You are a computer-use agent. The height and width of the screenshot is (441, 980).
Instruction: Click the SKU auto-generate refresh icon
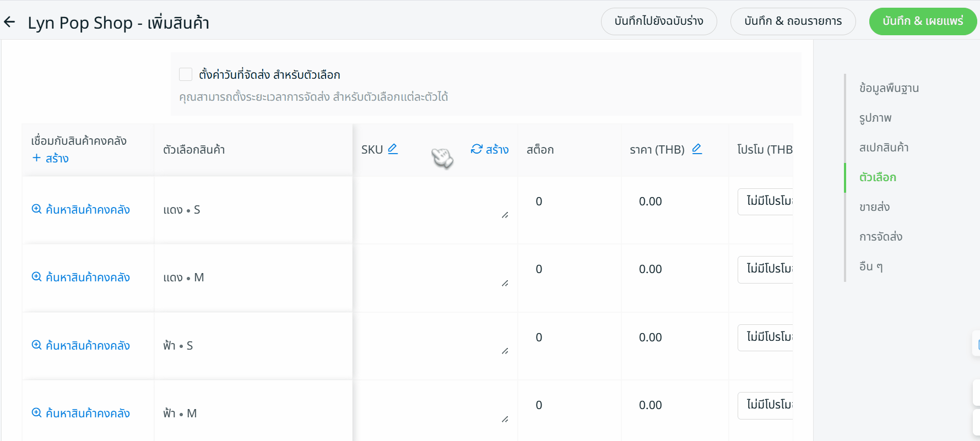pyautogui.click(x=477, y=149)
